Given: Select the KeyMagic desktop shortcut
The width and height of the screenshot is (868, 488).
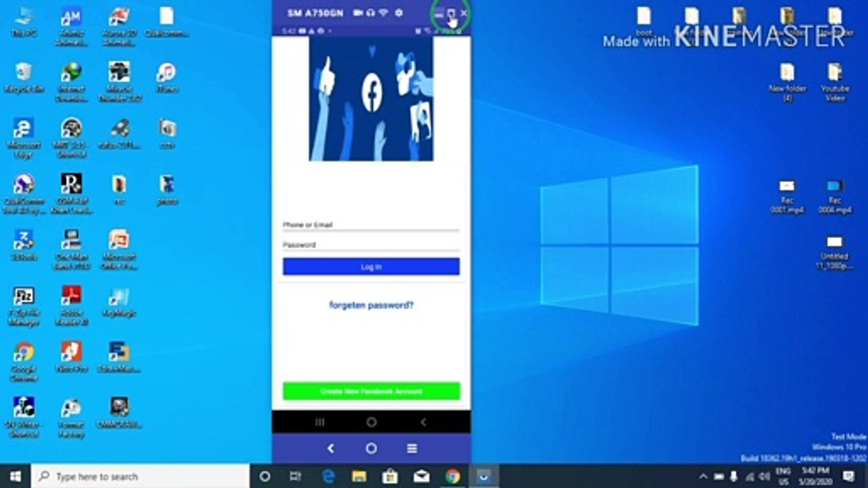Looking at the screenshot, I should coord(119,302).
